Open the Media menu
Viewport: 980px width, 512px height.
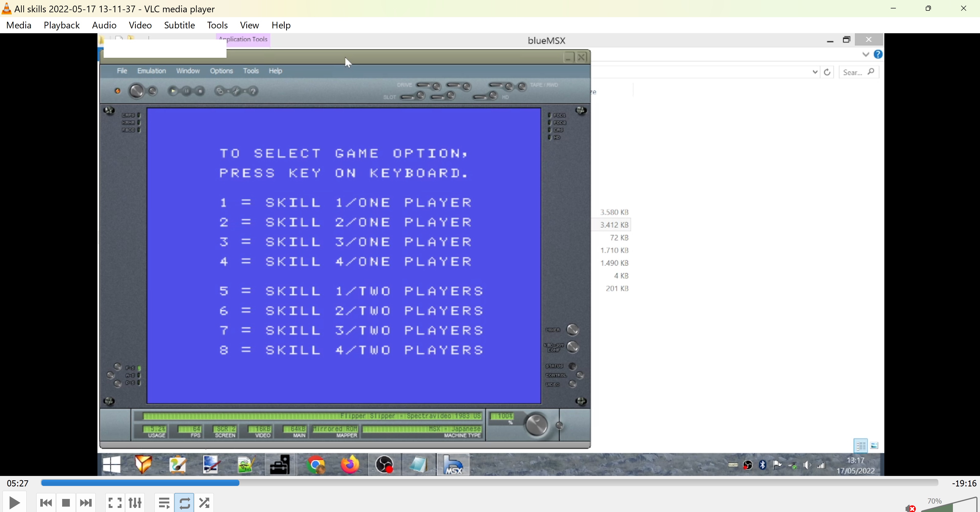tap(19, 25)
